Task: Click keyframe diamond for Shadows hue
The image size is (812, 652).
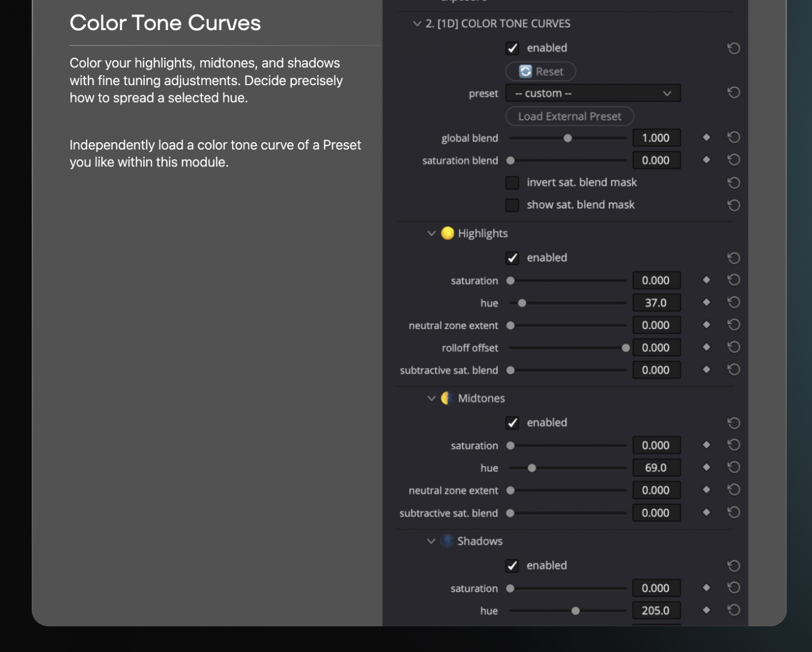Action: coord(706,610)
